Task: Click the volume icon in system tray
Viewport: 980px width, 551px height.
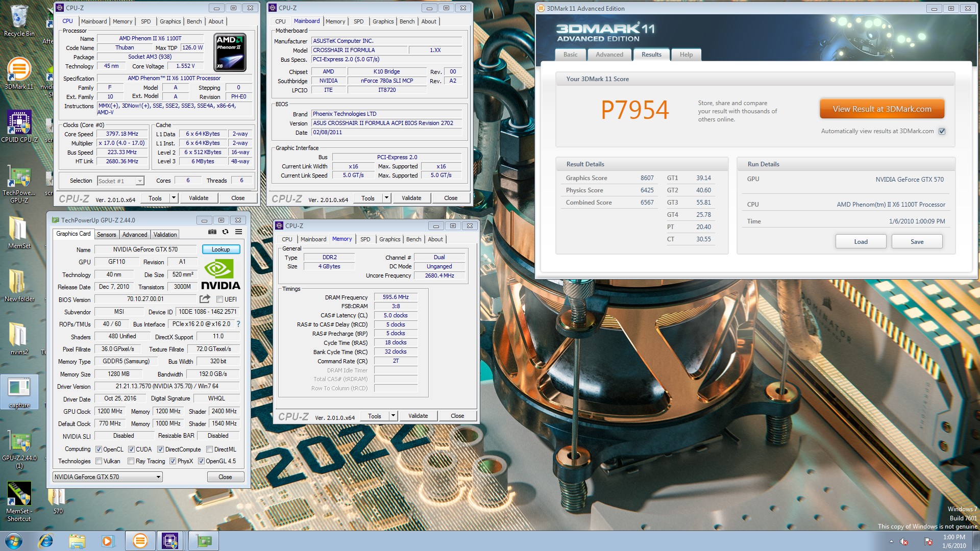Action: tap(904, 541)
